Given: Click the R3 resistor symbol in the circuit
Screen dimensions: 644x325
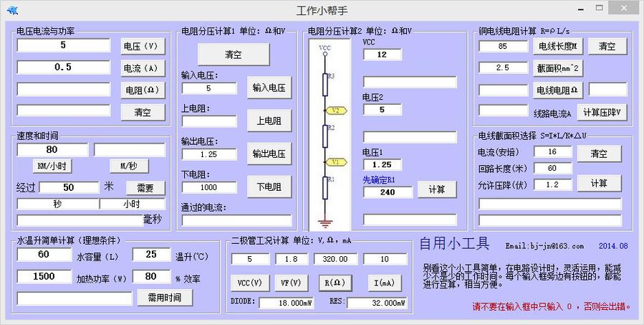Looking at the screenshot, I should [327, 85].
